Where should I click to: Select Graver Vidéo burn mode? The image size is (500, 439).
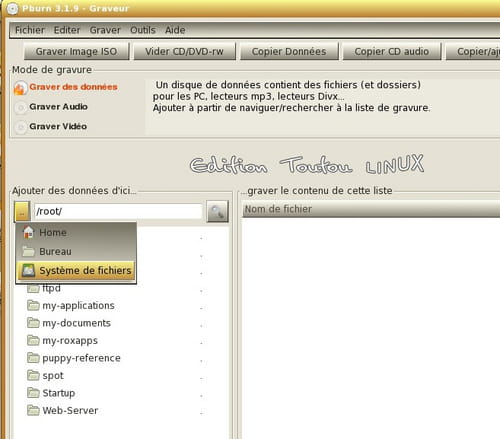tap(58, 126)
